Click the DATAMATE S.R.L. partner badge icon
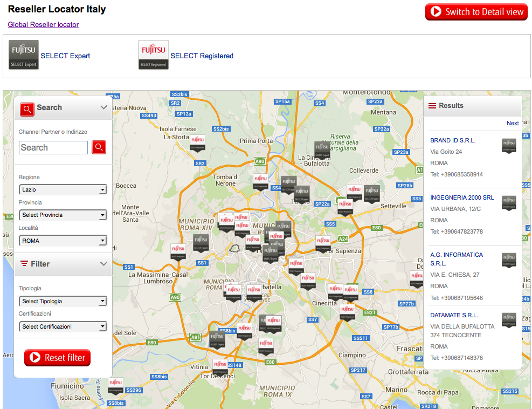 [x=509, y=320]
